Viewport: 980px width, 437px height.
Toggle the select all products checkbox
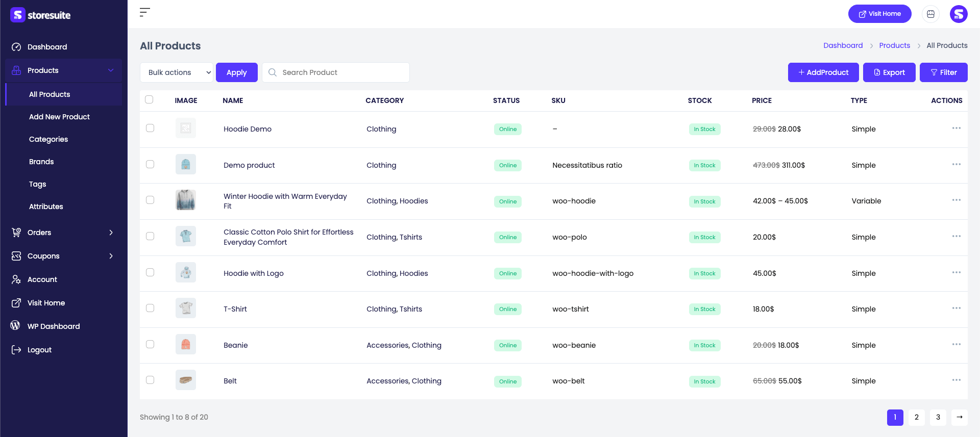(149, 99)
